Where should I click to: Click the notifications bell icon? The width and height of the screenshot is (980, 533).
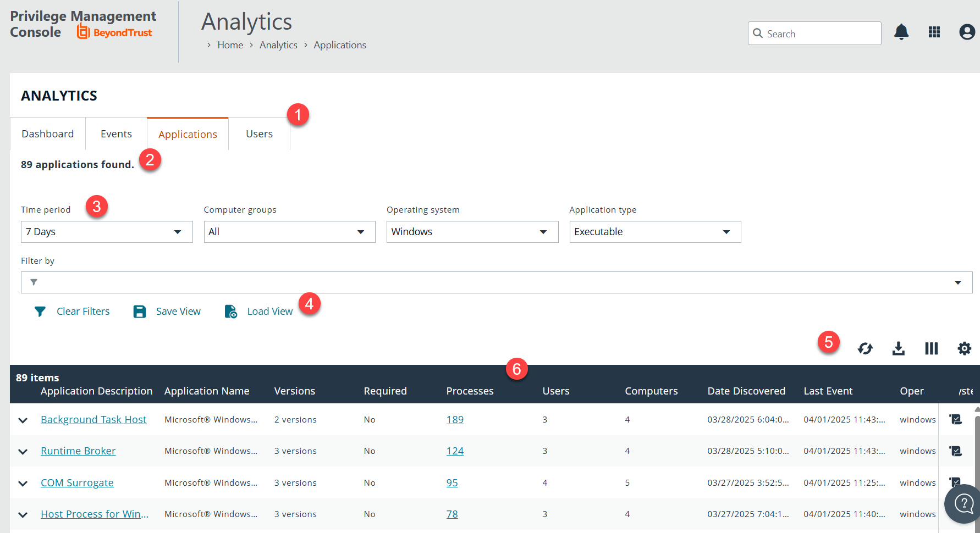(x=901, y=32)
